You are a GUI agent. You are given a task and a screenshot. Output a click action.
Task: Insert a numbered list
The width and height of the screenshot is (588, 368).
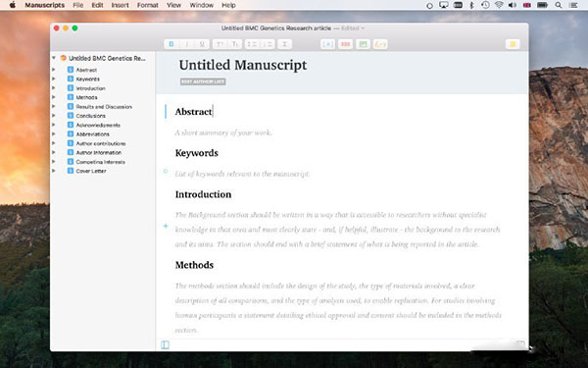pyautogui.click(x=268, y=44)
